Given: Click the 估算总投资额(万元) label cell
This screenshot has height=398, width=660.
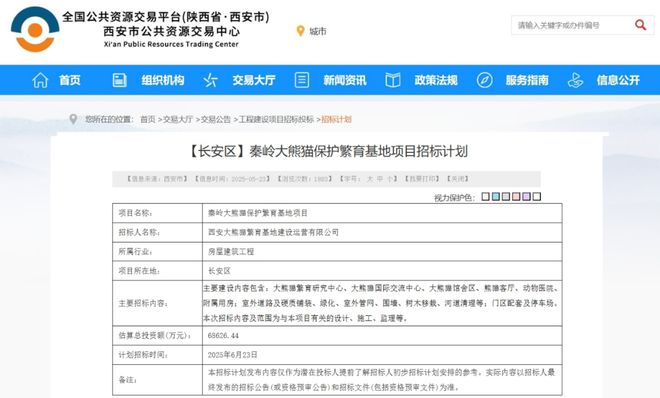Looking at the screenshot, I should (x=157, y=336).
